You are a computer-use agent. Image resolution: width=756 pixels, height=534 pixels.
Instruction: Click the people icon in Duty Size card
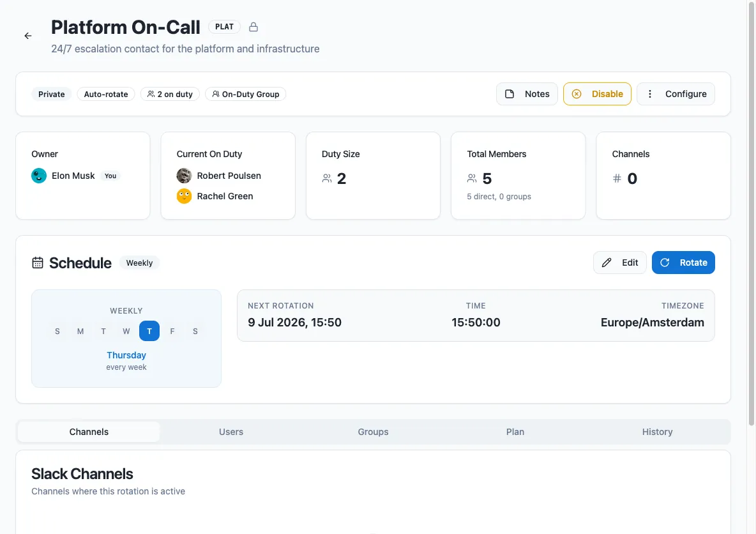tap(327, 178)
